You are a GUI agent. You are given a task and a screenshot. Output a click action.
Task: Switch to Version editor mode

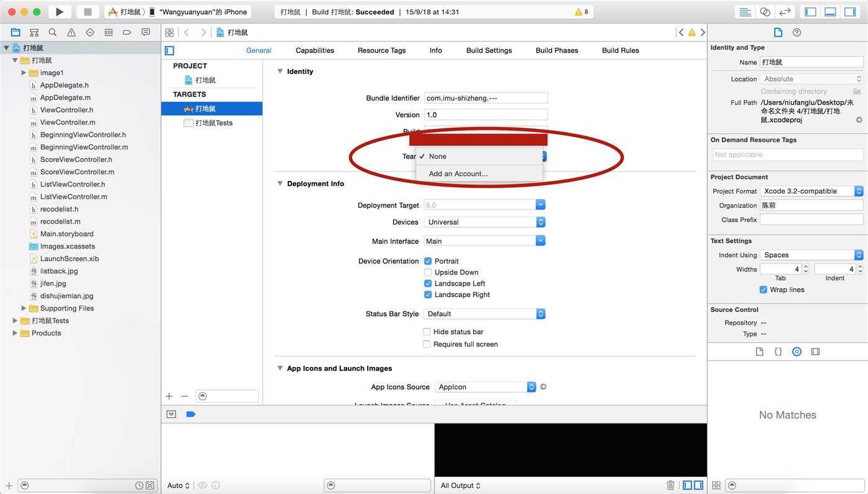(785, 12)
